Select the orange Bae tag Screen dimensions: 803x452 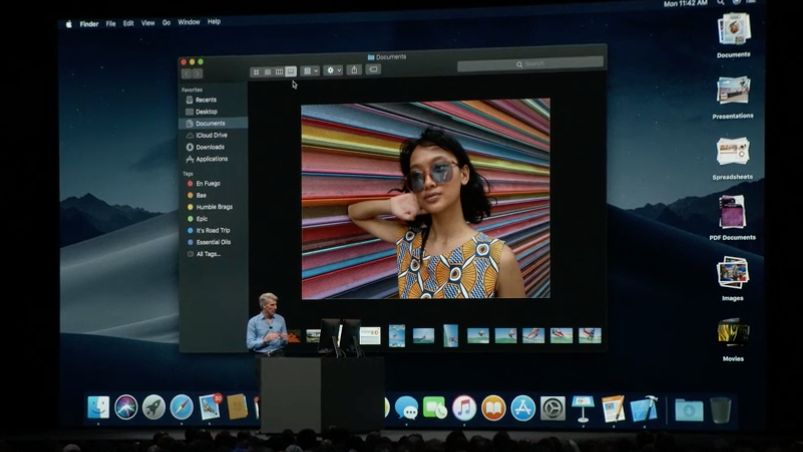pyautogui.click(x=197, y=195)
